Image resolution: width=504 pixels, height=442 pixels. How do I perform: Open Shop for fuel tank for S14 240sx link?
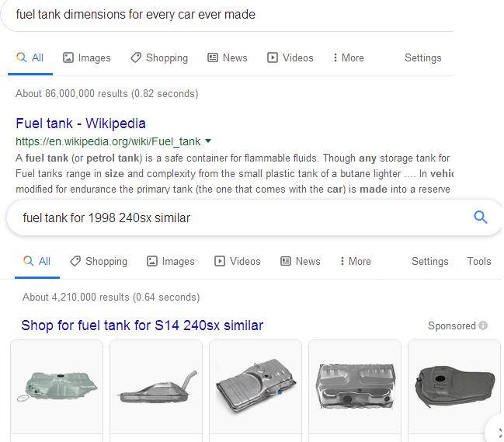142,325
